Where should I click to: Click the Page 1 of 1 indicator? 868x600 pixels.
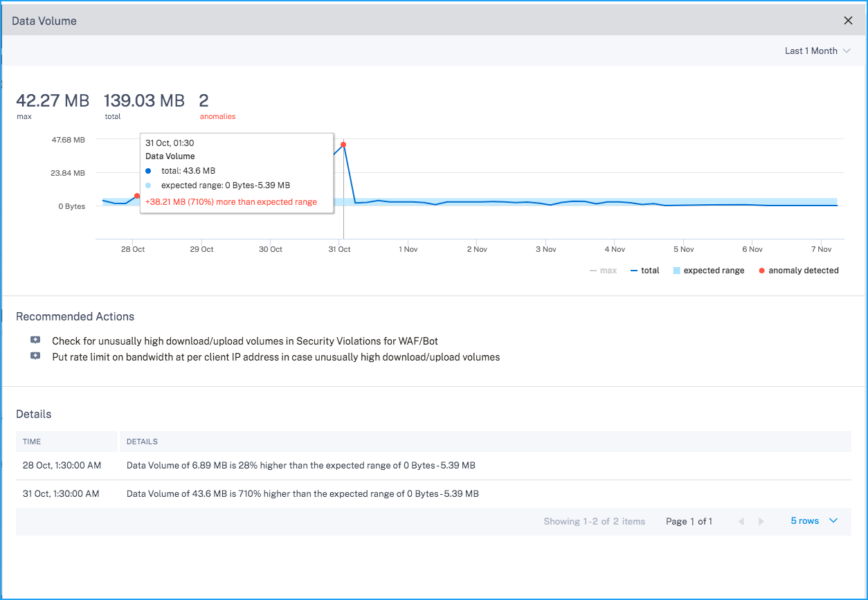click(689, 521)
